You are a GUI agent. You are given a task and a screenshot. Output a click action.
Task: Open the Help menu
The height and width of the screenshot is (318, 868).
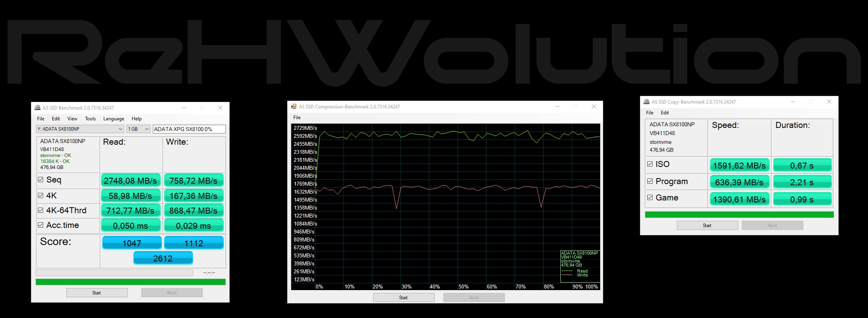point(136,119)
